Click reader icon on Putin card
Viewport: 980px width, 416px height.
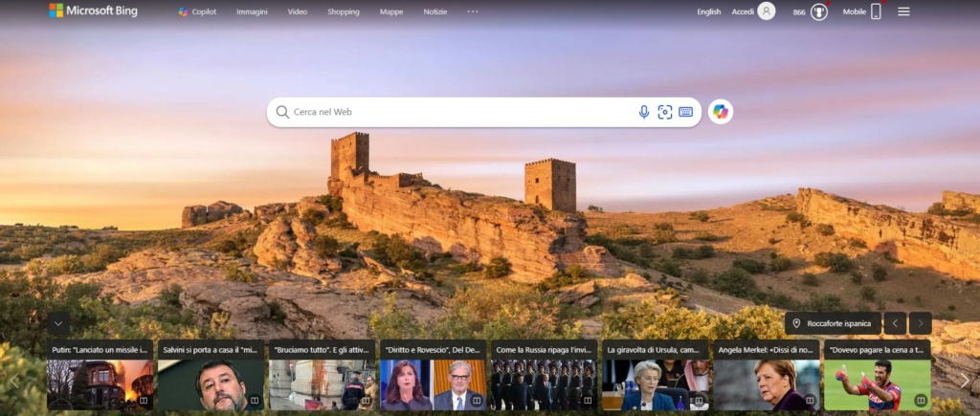[x=144, y=401]
